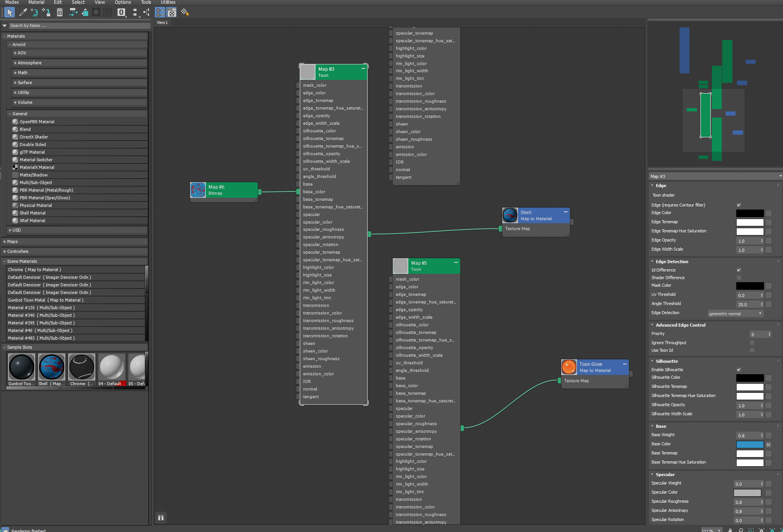Viewport: 783px width, 532px height.
Task: Select the Chrome sample slot thumbnail
Action: (82, 367)
